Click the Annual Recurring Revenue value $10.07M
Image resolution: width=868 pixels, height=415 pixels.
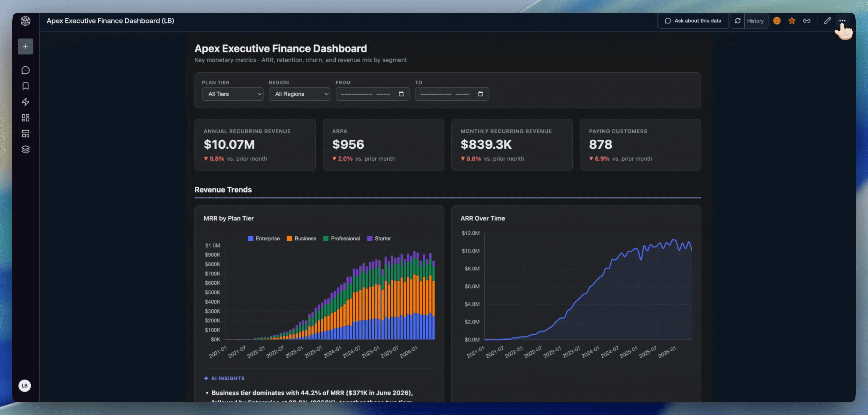(x=229, y=144)
